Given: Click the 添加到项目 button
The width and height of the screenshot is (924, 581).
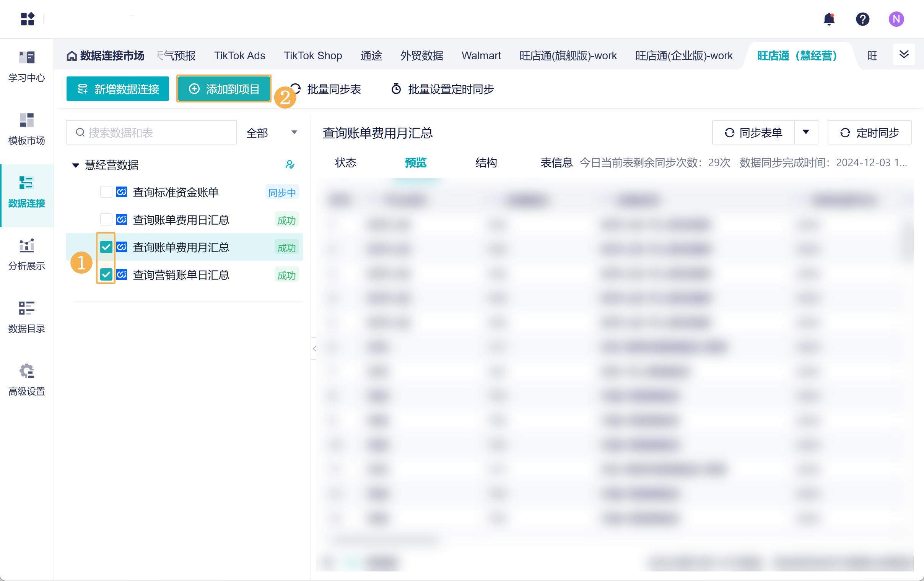Looking at the screenshot, I should [x=224, y=89].
